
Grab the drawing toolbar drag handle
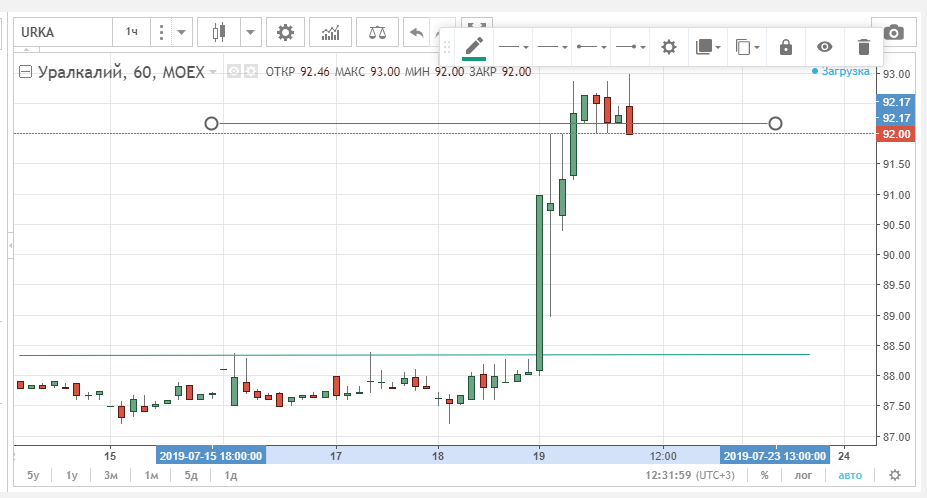point(447,47)
